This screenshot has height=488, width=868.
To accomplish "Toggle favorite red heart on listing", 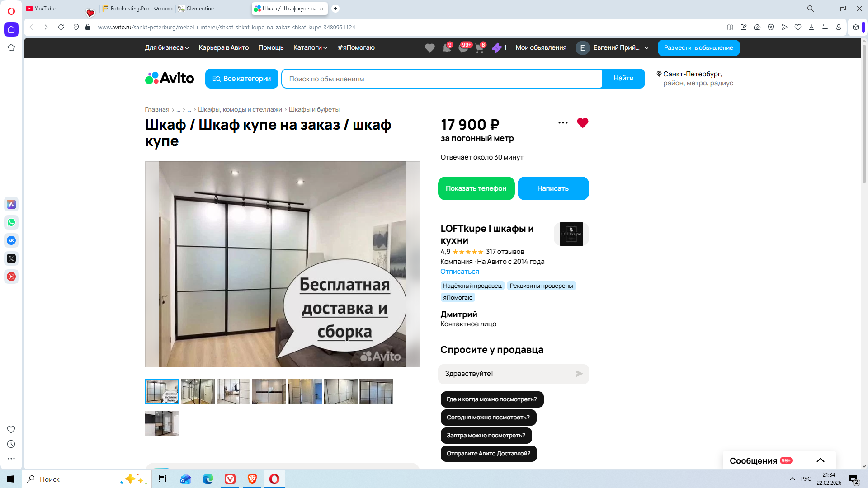I will tap(583, 123).
